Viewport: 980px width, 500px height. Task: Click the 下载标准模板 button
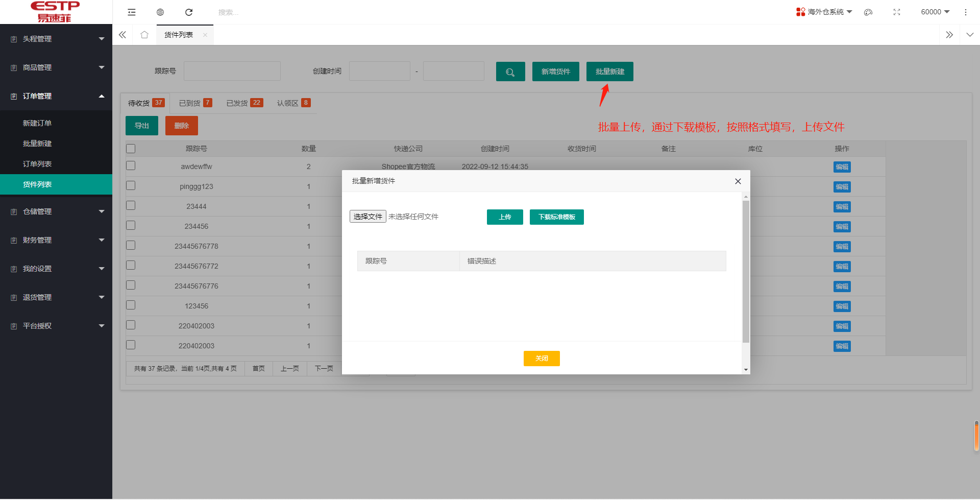coord(556,217)
